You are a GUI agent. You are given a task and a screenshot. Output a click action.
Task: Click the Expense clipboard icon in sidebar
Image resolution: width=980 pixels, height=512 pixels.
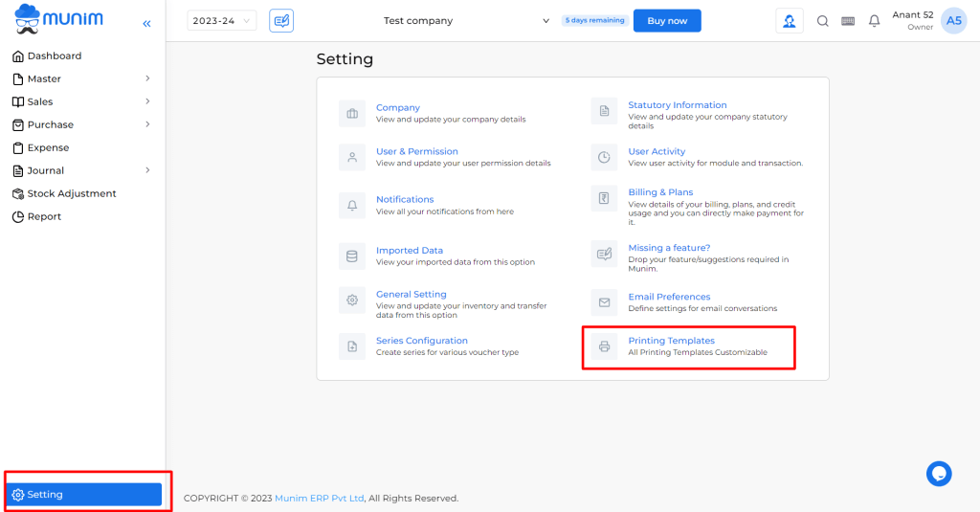(x=18, y=148)
